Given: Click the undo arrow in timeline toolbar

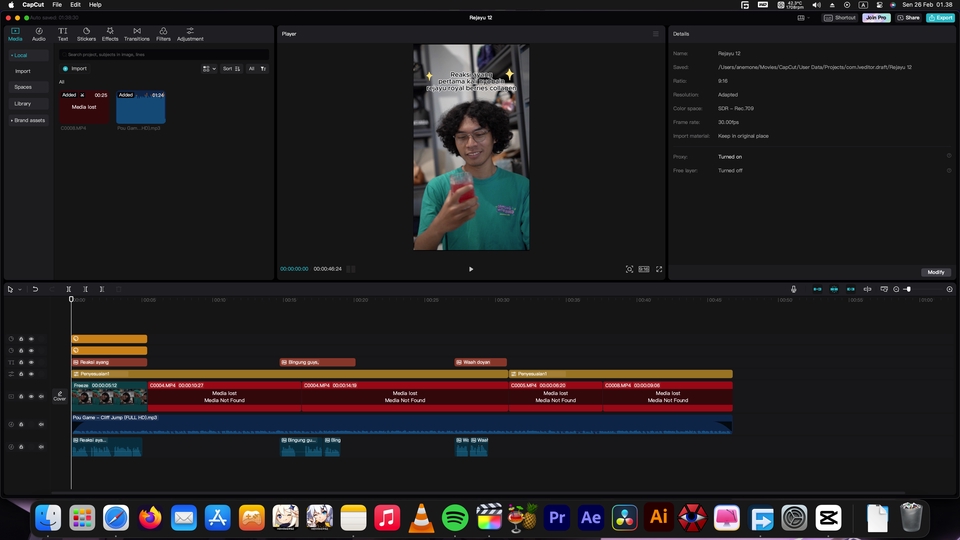Looking at the screenshot, I should pos(35,289).
